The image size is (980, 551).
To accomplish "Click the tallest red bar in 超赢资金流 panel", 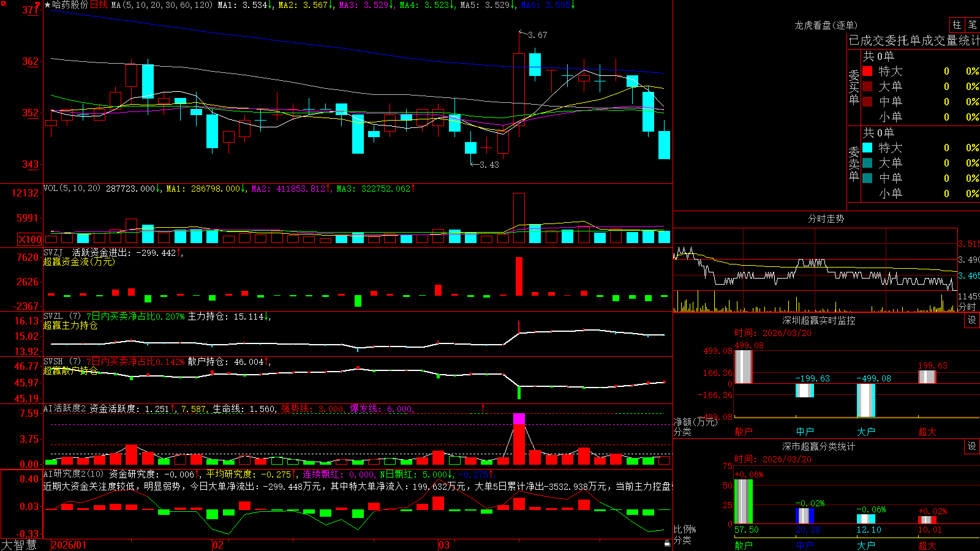I will 519,276.
